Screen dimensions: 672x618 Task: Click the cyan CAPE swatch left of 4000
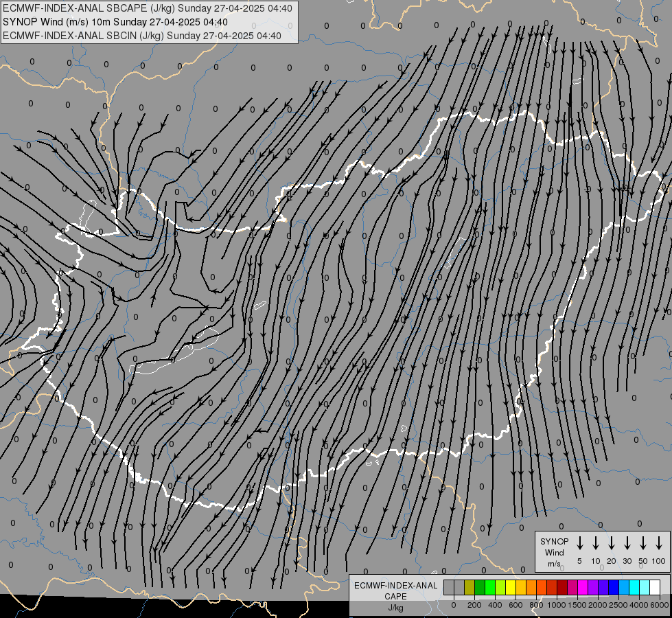[x=634, y=587]
